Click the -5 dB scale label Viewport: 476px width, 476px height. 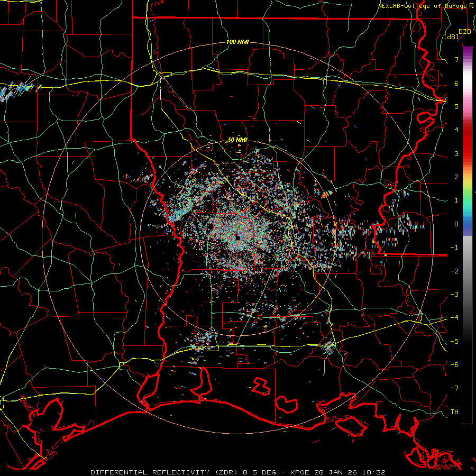pos(454,342)
